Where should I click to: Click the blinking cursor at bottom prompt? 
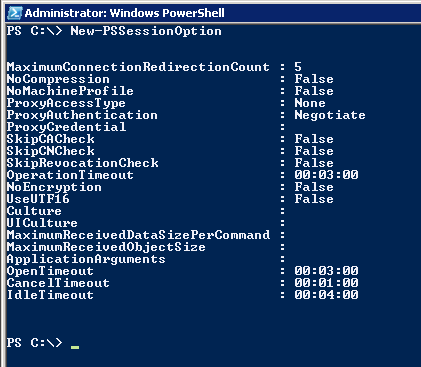(75, 347)
